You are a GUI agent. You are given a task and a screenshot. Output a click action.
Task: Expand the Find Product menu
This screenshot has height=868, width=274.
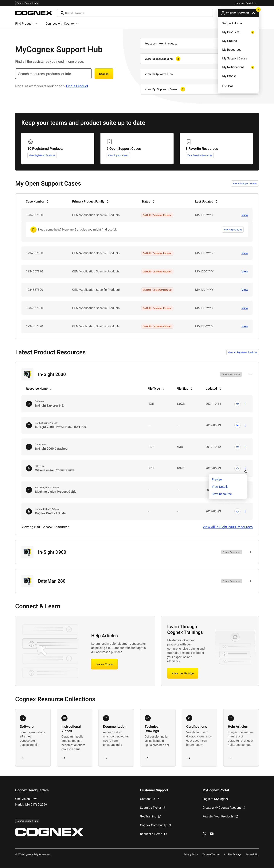point(26,24)
